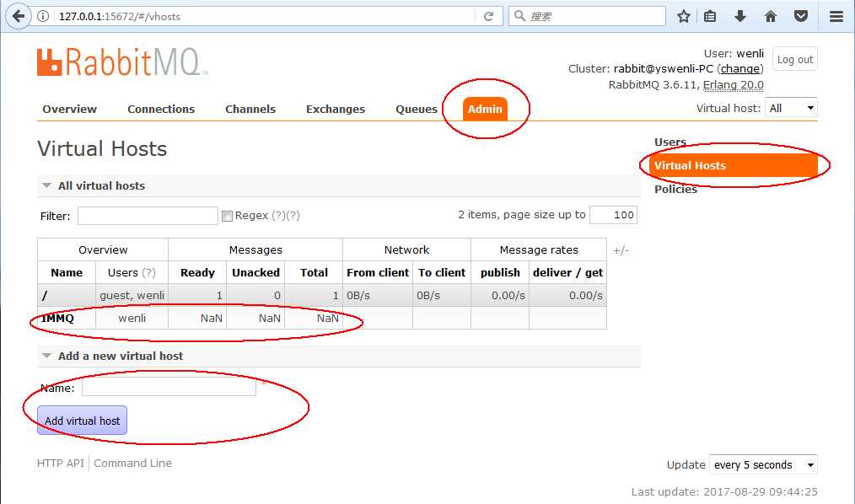Open the Virtual host selector dropdown
855x504 pixels.
(791, 108)
